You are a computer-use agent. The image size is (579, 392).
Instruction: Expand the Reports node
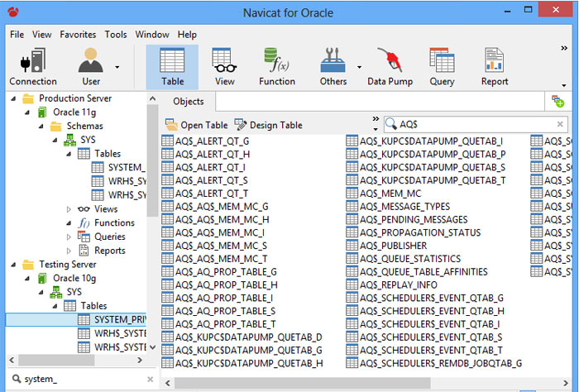point(69,251)
